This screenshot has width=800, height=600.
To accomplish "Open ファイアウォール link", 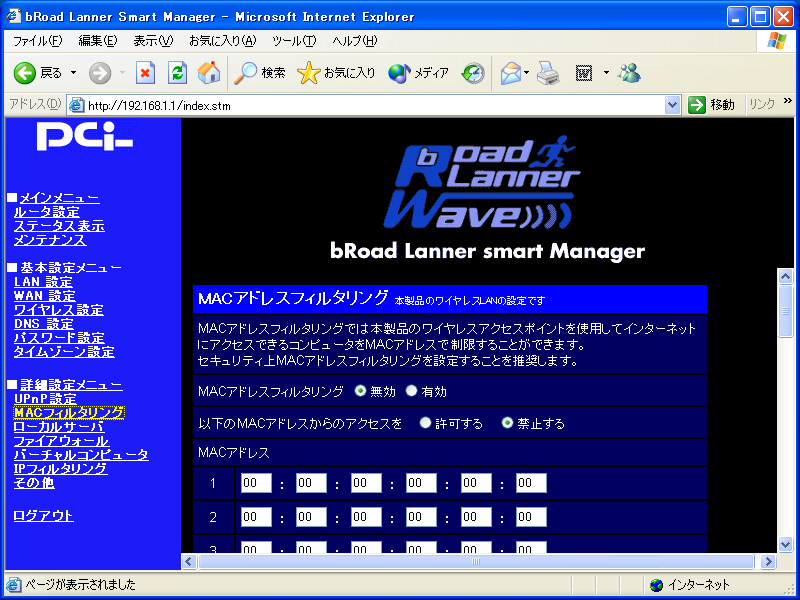I will [x=61, y=441].
